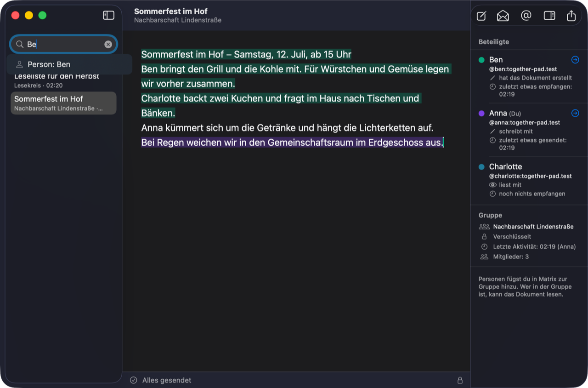Open 'Leseliste für den Herbst' document
Image resolution: width=588 pixels, height=388 pixels.
coord(63,80)
